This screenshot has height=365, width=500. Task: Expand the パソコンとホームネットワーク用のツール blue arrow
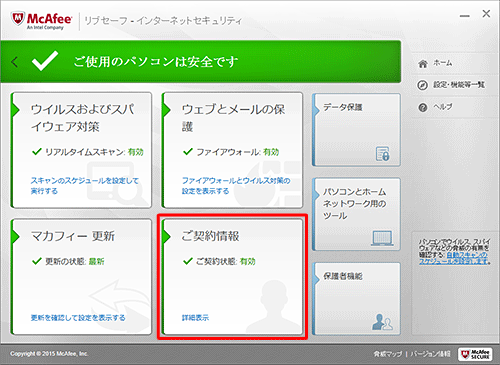point(317,194)
